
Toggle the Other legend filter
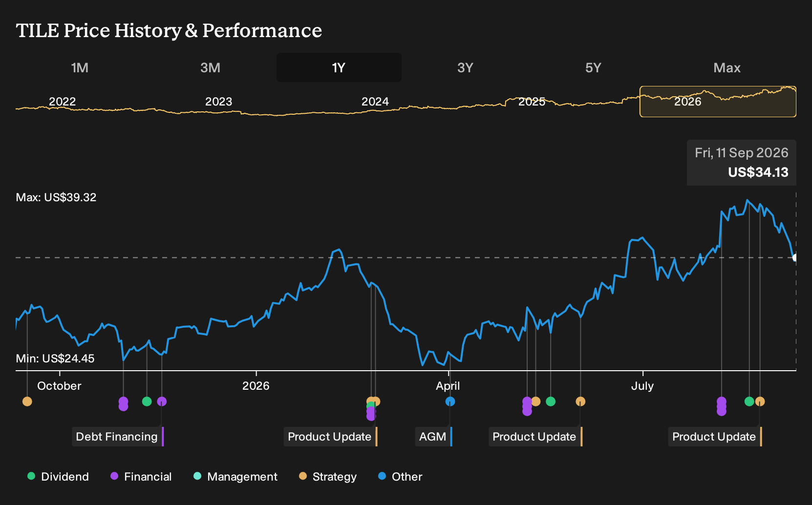[x=400, y=477]
